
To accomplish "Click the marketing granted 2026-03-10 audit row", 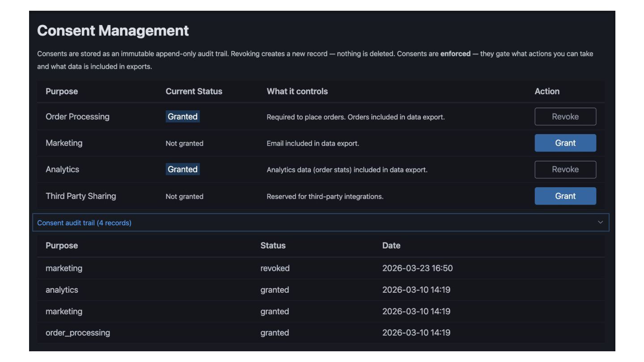I will [x=64, y=311].
